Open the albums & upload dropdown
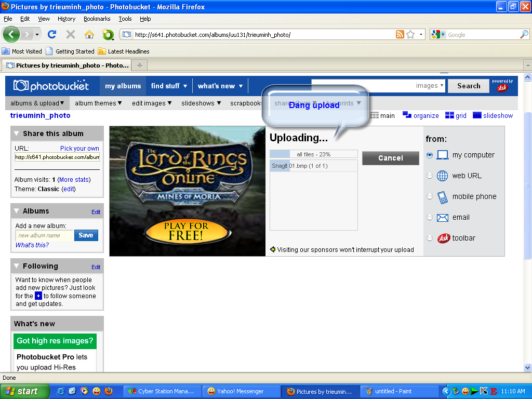 point(37,103)
